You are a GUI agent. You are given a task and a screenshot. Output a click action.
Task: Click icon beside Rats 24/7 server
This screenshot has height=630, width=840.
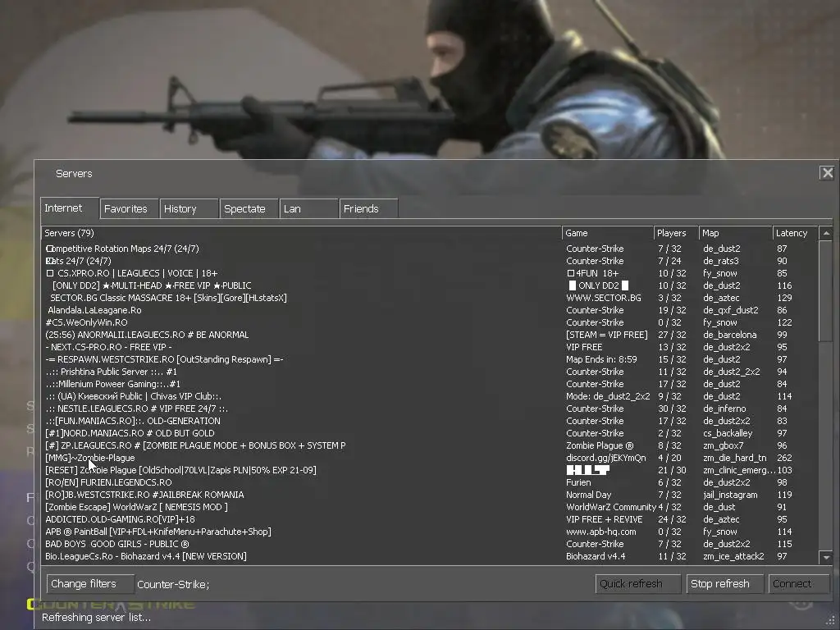tap(50, 261)
